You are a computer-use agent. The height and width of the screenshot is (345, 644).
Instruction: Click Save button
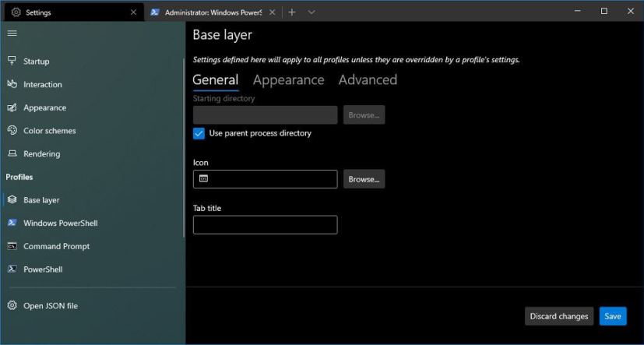(x=613, y=316)
